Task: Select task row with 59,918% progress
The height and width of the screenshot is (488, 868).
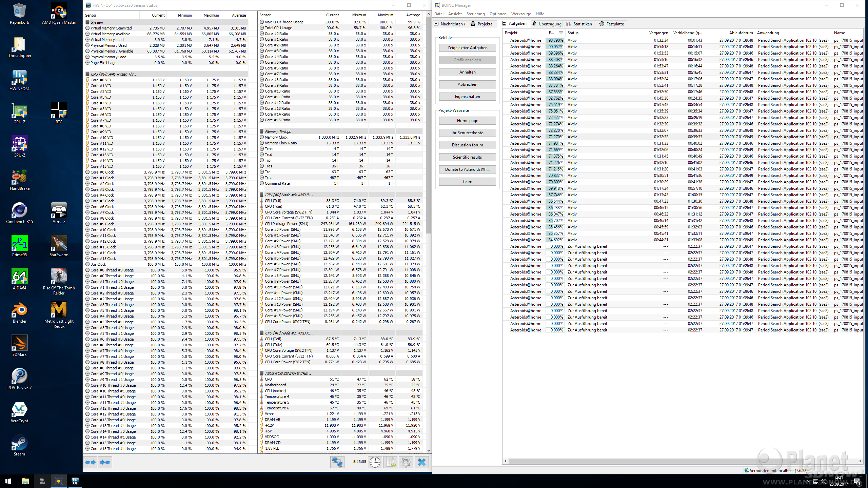Action: pyautogui.click(x=683, y=188)
